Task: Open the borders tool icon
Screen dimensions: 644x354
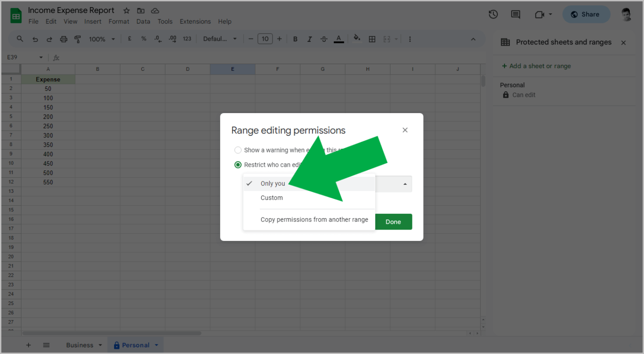Action: coord(372,39)
